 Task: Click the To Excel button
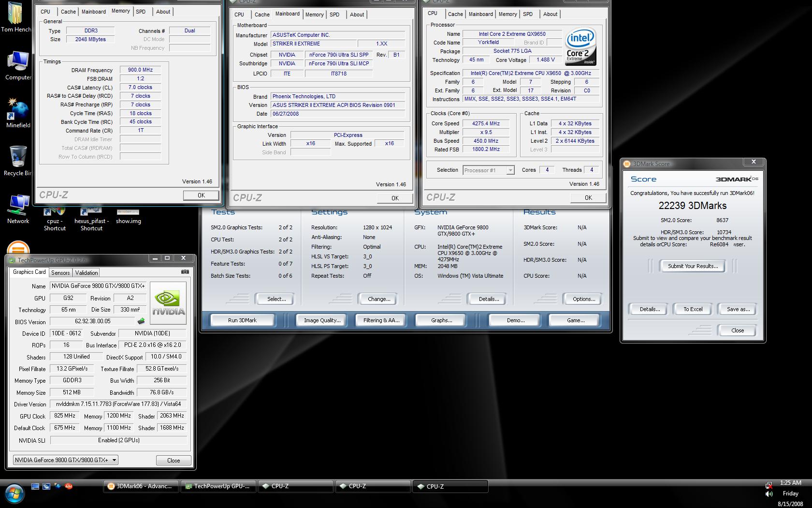[693, 309]
